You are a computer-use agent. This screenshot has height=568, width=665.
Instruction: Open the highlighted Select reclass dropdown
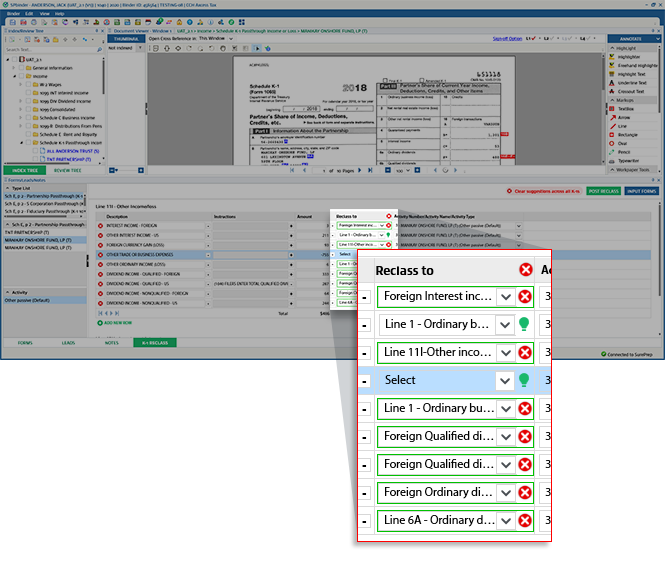click(506, 380)
